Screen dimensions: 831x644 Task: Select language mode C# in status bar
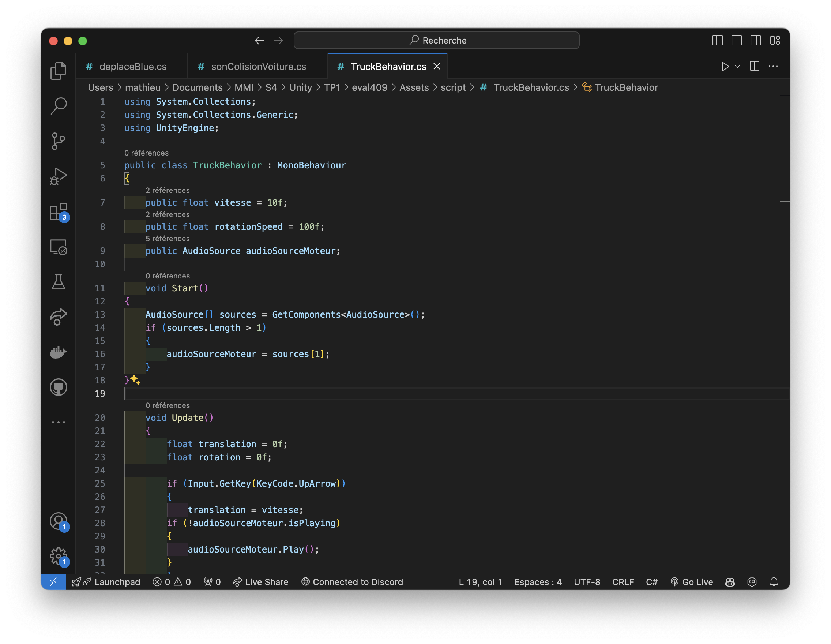[x=652, y=582]
